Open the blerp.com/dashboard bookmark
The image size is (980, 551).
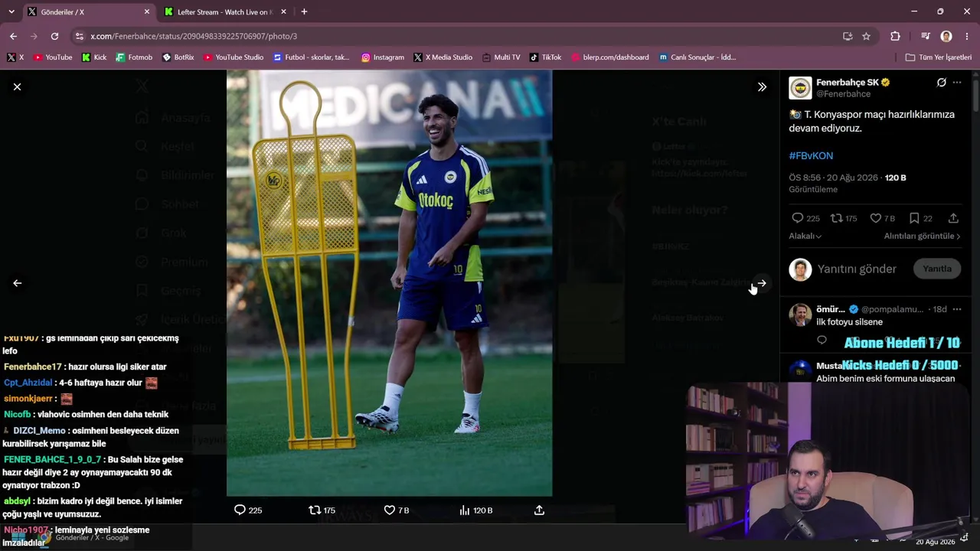609,57
